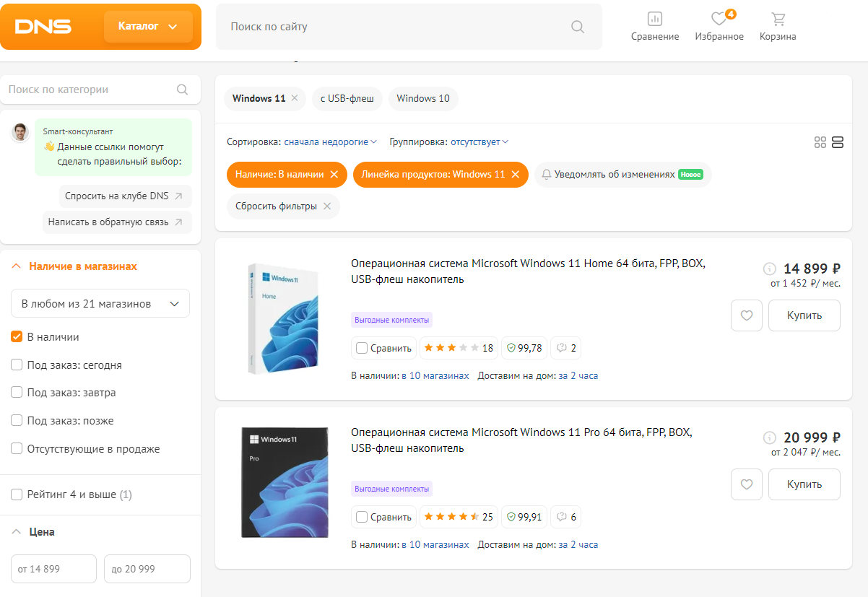The width and height of the screenshot is (868, 597).
Task: Click price info icon near 14 899 ₽
Action: 770,269
